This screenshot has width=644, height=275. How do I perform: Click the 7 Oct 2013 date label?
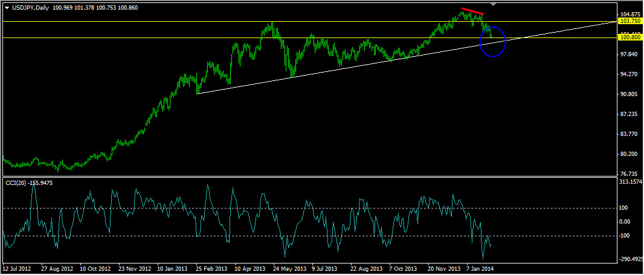point(404,268)
